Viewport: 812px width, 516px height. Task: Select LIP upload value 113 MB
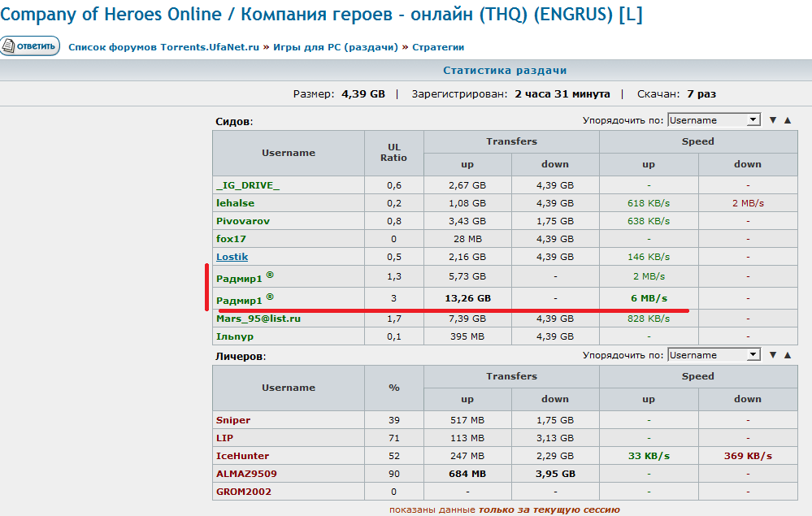click(467, 438)
